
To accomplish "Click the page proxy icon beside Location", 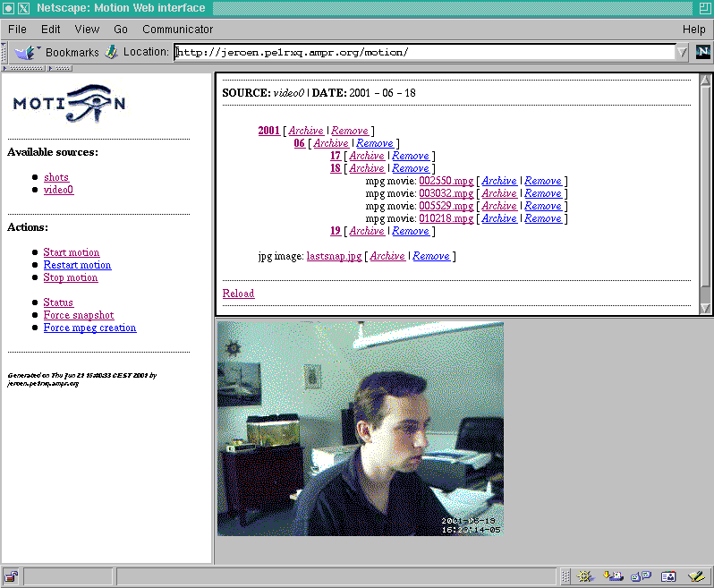I will tap(112, 52).
